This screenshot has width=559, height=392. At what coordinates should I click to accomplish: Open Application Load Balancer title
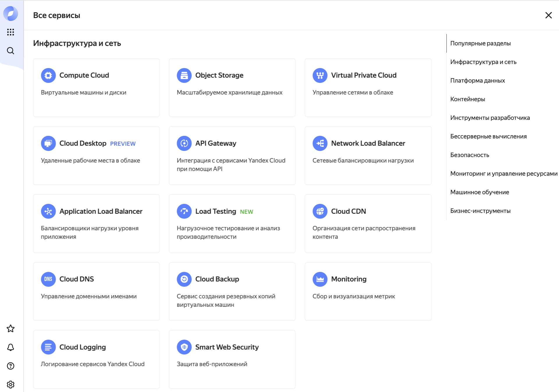point(101,211)
